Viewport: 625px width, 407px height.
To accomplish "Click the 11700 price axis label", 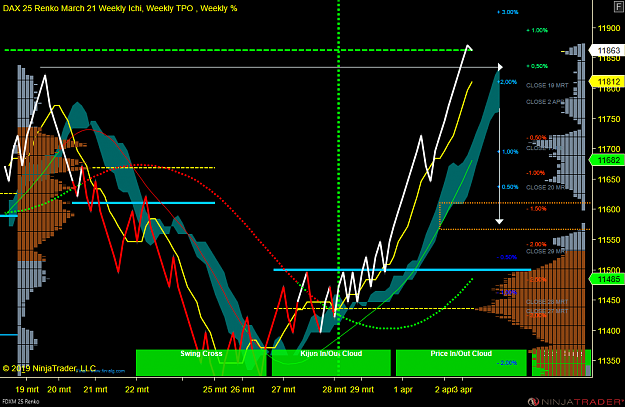I will click(609, 149).
